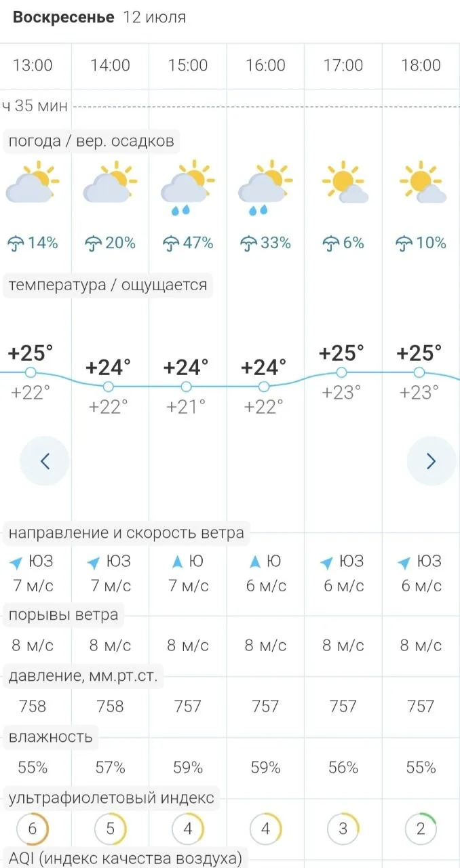Tap the 'AQI (индекс качества воздуха)' label

126,858
